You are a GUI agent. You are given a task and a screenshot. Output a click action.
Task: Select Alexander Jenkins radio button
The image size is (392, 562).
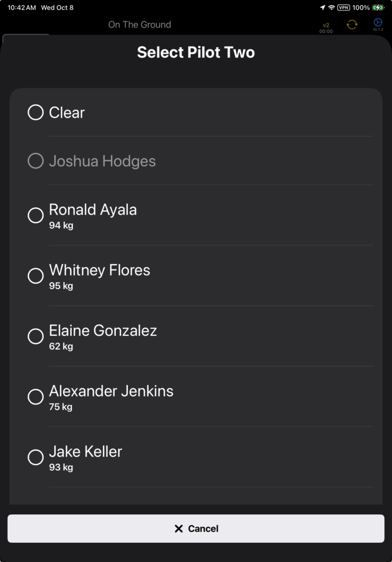coord(36,396)
